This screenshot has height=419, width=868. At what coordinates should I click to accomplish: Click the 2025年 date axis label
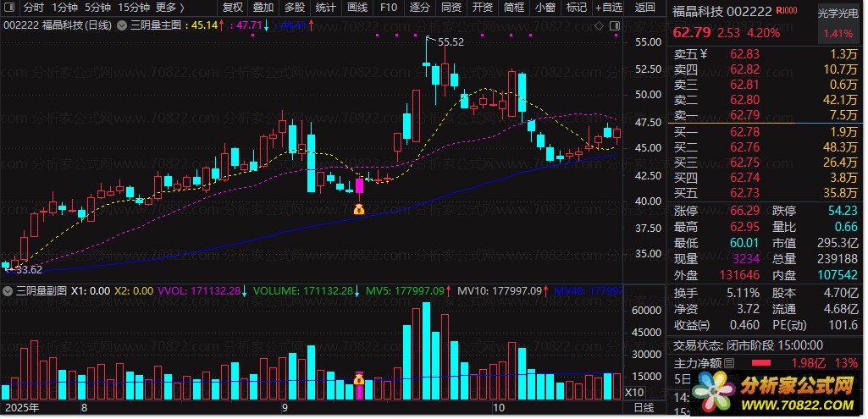tap(22, 409)
